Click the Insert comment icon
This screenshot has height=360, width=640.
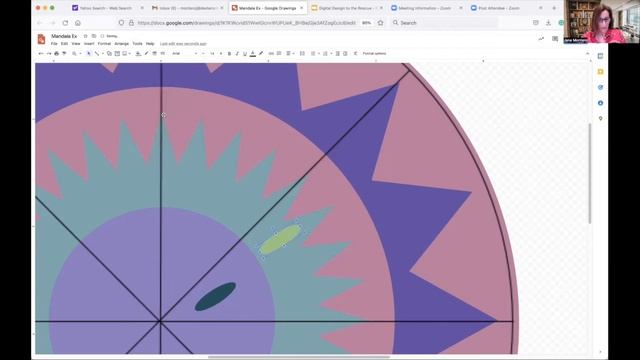(279, 53)
